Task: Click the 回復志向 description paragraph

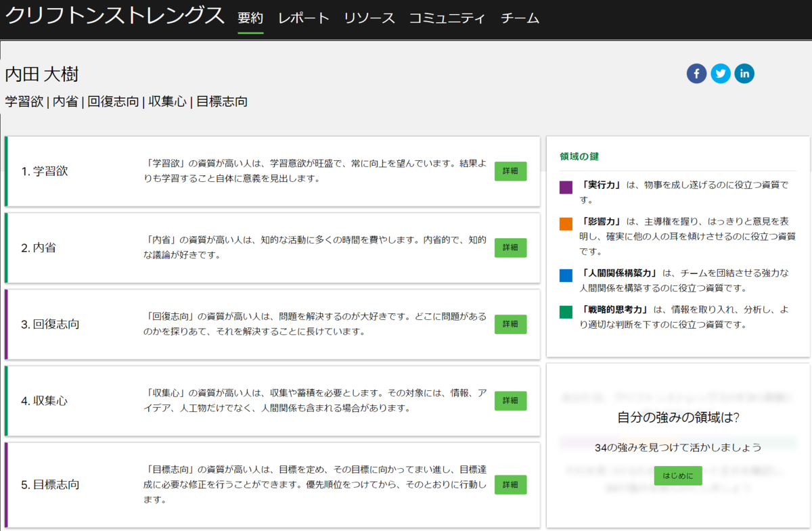Action: point(315,324)
